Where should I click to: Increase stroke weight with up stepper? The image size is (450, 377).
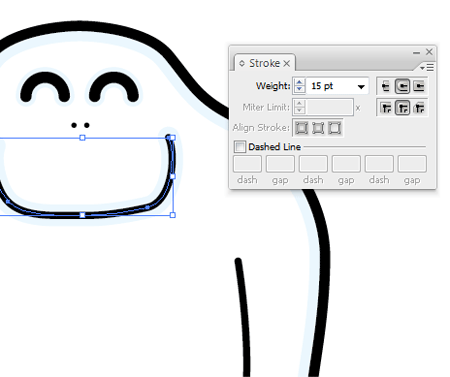pyautogui.click(x=299, y=82)
